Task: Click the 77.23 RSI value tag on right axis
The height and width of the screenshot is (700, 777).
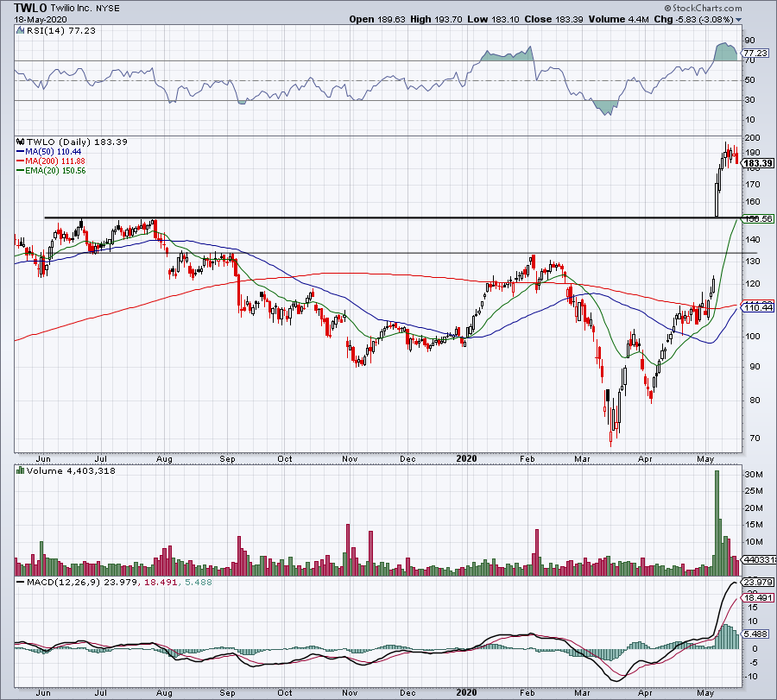Action: click(755, 53)
